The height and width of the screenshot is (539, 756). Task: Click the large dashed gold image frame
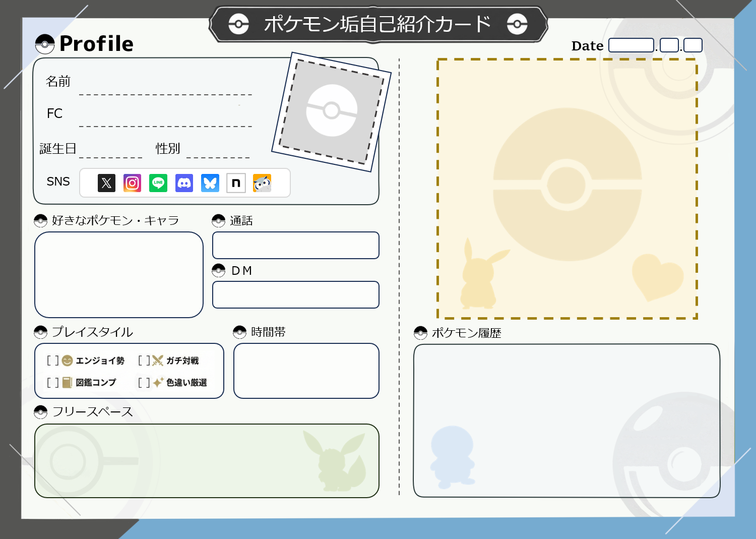[567, 189]
